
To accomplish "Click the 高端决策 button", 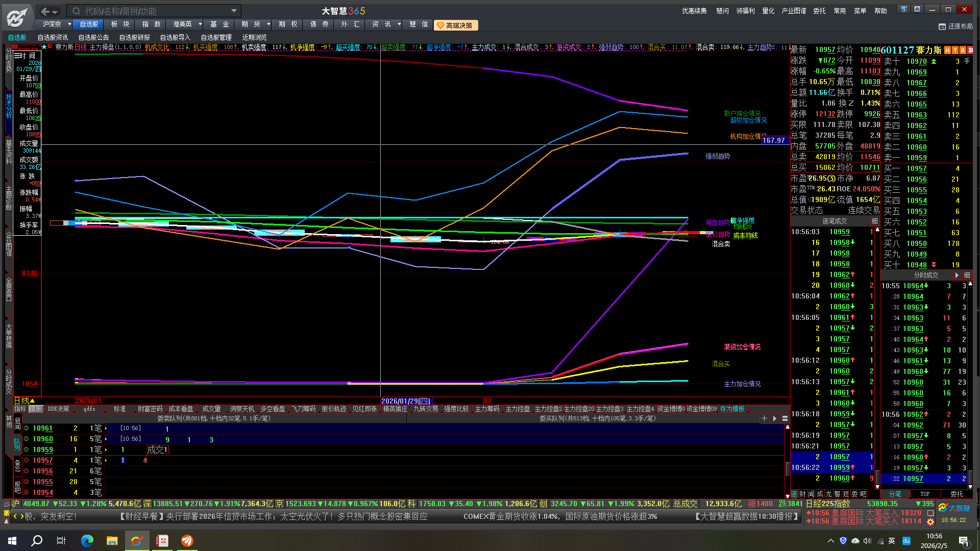I will coord(455,25).
